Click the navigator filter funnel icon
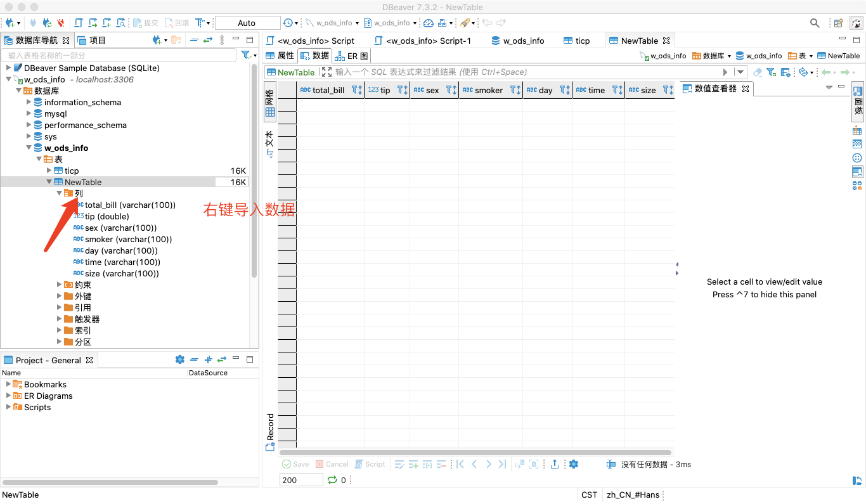 [x=247, y=55]
